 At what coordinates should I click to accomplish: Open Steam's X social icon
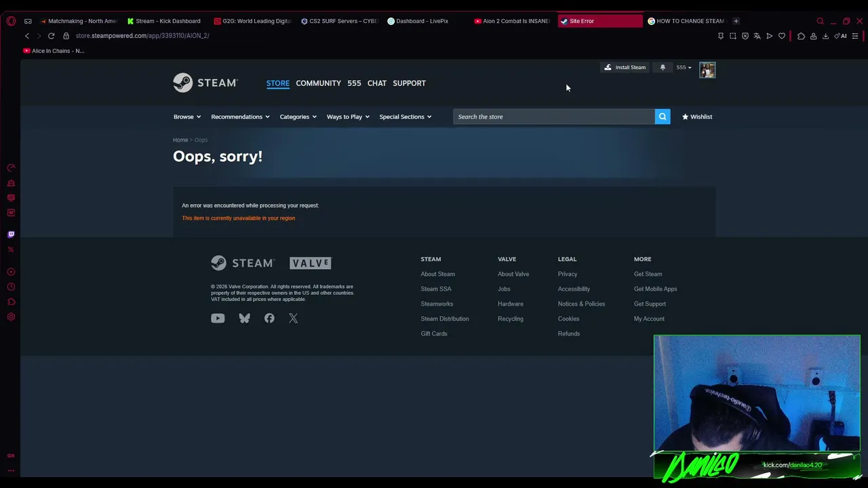click(293, 318)
